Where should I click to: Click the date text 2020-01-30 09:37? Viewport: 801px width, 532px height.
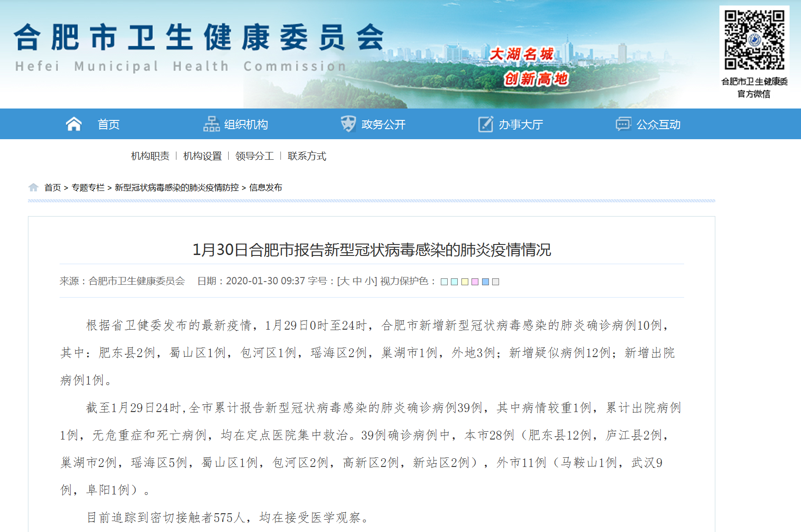(x=265, y=281)
